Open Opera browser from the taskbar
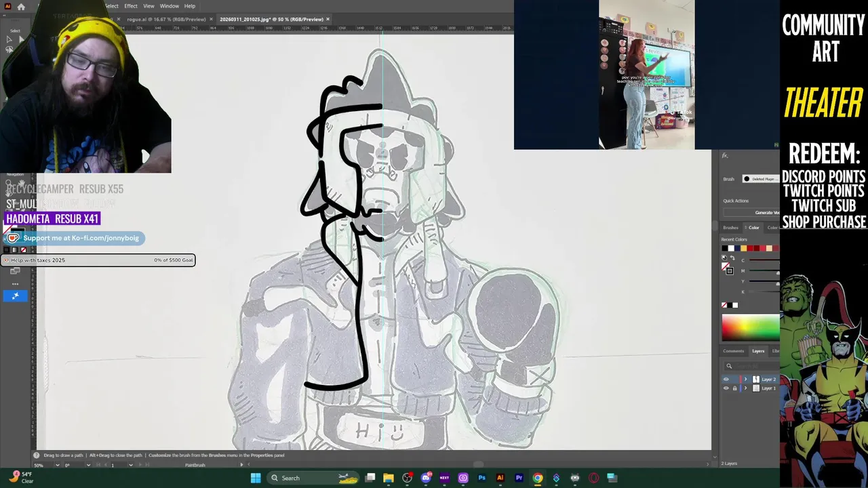The width and height of the screenshot is (868, 488). click(593, 478)
